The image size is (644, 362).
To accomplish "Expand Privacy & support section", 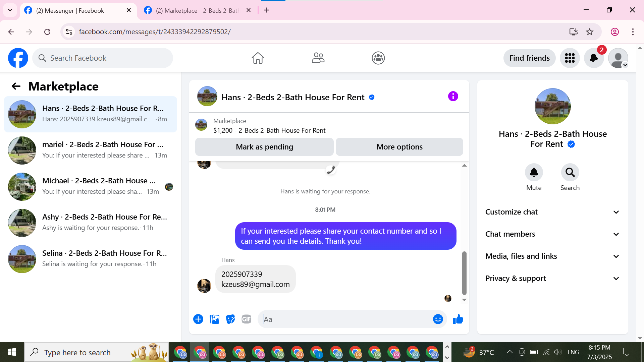I will 552,278.
